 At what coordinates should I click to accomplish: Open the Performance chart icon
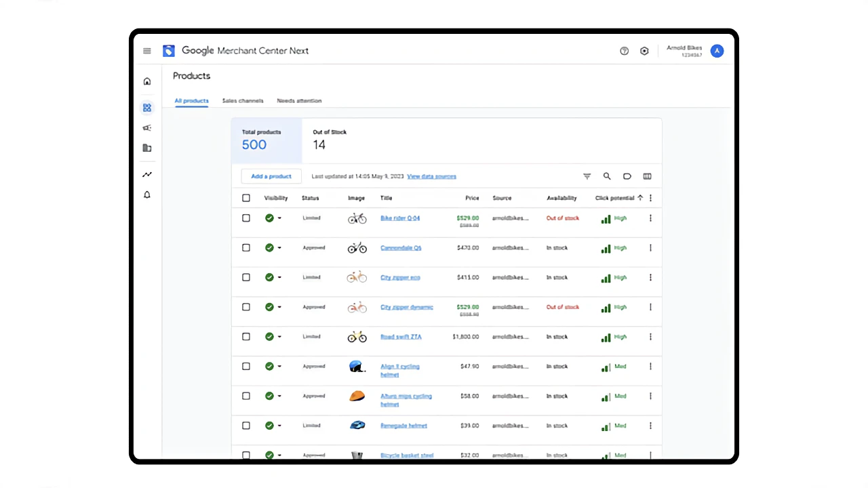point(147,174)
